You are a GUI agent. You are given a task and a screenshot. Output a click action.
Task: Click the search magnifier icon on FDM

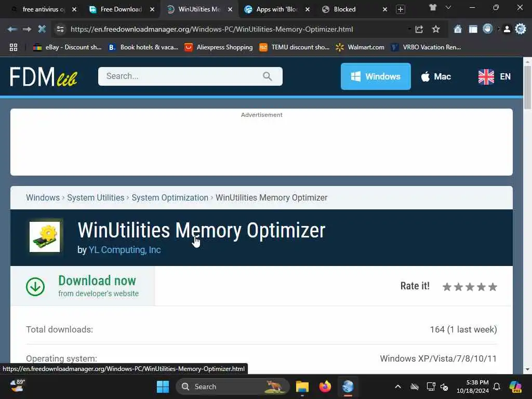[x=268, y=76]
